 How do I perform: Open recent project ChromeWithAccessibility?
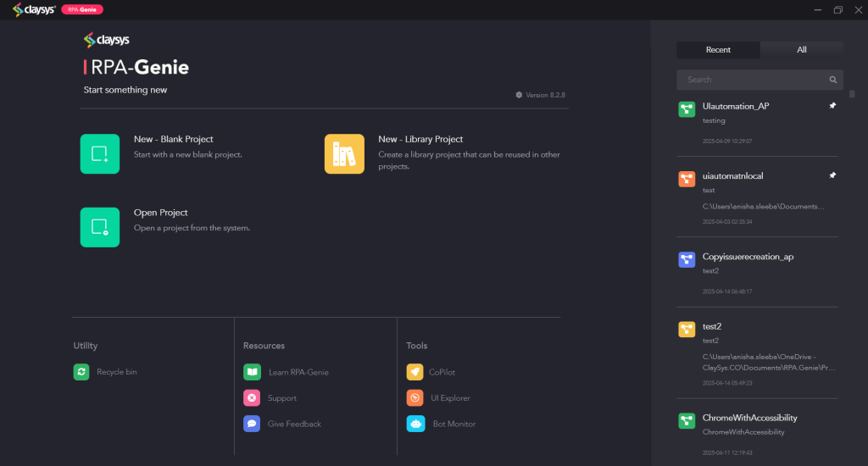749,418
